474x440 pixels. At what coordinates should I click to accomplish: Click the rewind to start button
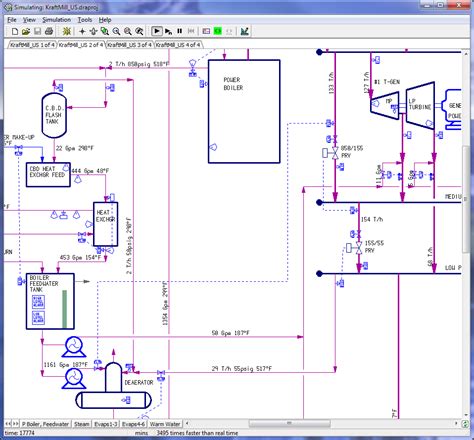(191, 31)
